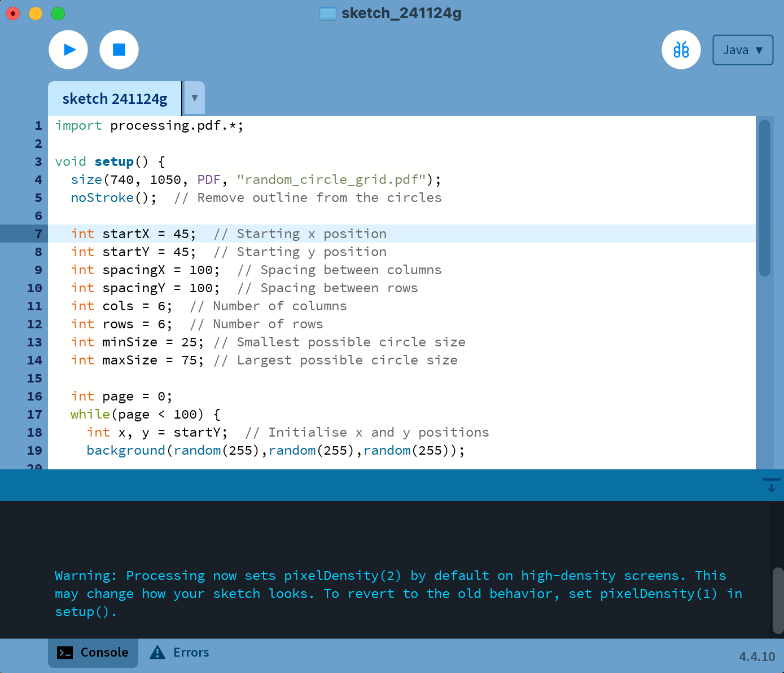Select the sketch 241124g tab
The height and width of the screenshot is (673, 784).
click(115, 99)
